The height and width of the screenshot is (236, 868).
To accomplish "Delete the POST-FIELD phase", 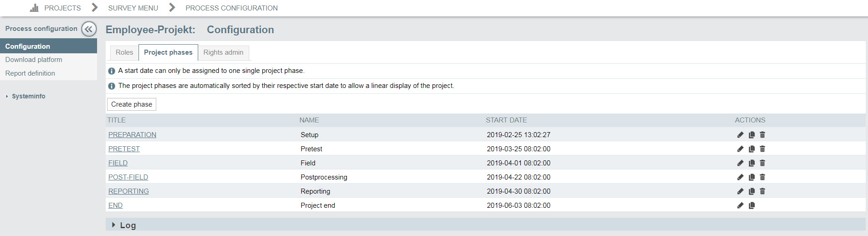I will (x=762, y=177).
